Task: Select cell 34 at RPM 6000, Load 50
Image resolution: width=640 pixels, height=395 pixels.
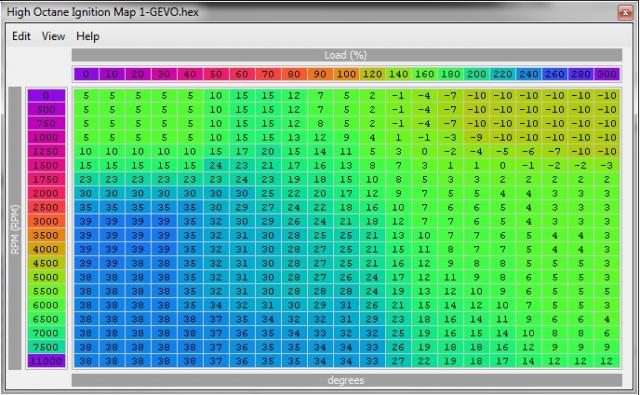Action: pyautogui.click(x=216, y=305)
